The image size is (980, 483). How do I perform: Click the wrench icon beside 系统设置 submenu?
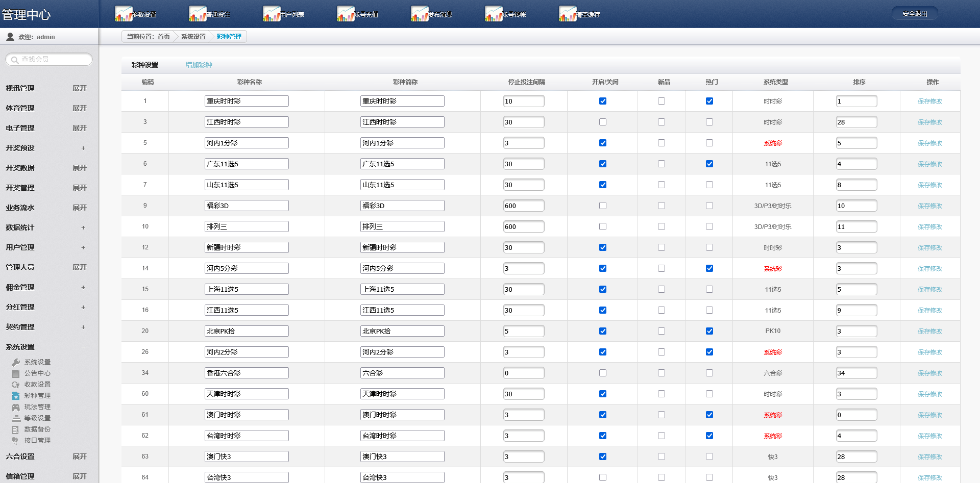16,362
